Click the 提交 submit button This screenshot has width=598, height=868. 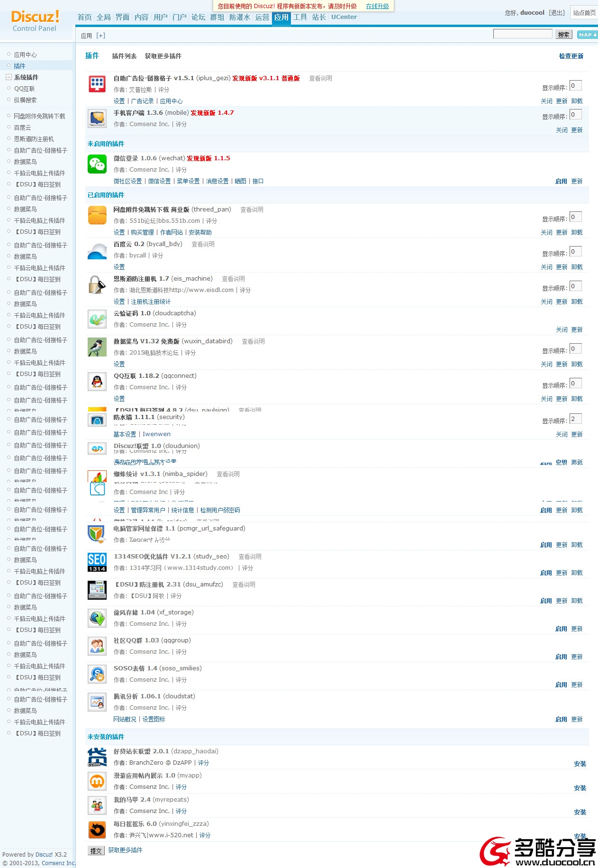coord(96,851)
